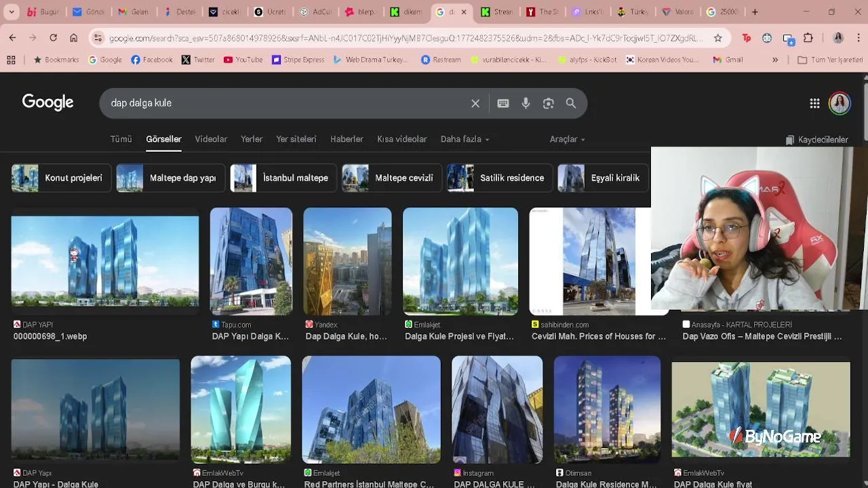
Task: Open the Google apps grid icon
Action: [814, 103]
